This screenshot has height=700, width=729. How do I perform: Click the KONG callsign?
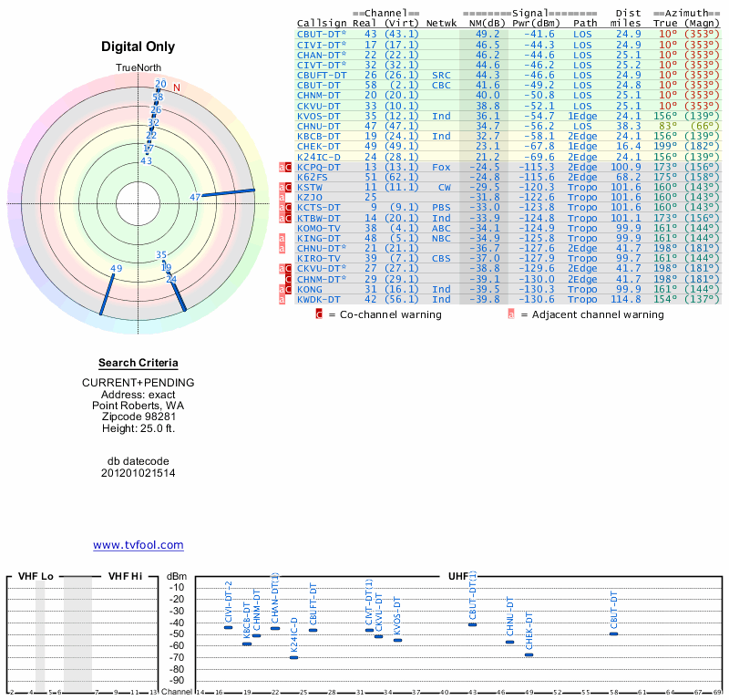(310, 289)
